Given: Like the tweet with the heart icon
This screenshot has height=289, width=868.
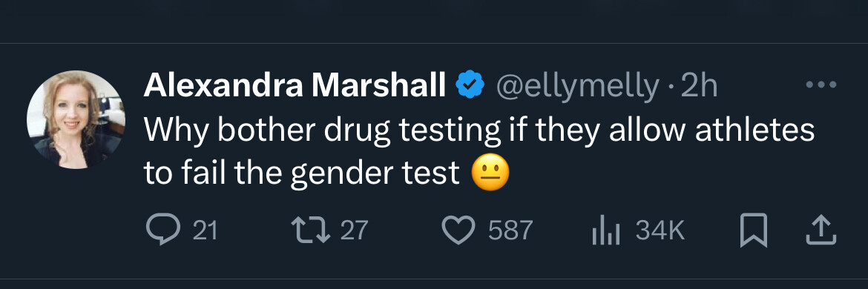Looking at the screenshot, I should 459,230.
